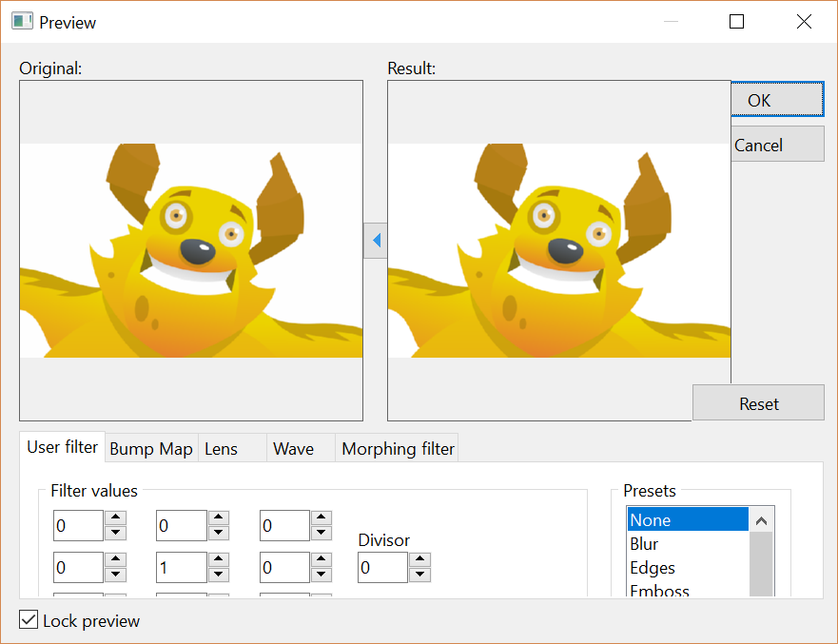Open the Bump Map tab
The height and width of the screenshot is (644, 838).
151,448
